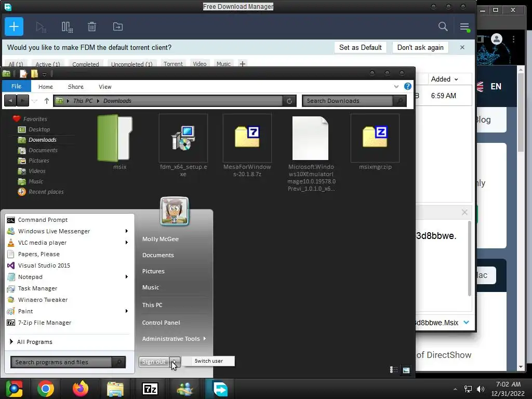532x399 pixels.
Task: Expand Paint jump list arrow
Action: click(x=127, y=311)
